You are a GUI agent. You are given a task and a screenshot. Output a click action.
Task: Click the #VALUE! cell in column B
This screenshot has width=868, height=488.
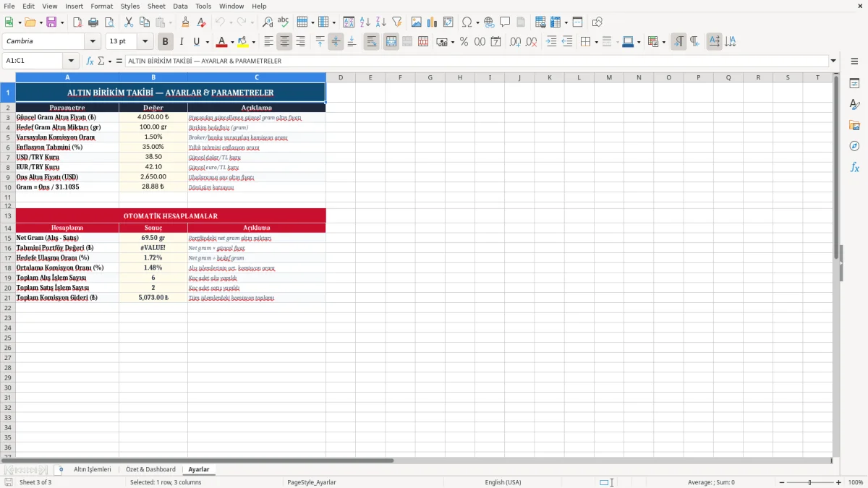point(153,248)
